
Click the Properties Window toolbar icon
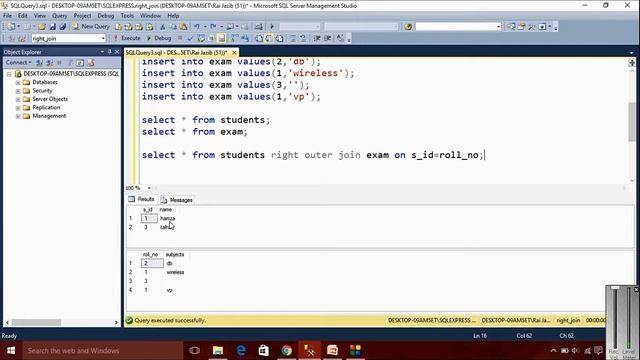[x=521, y=27]
